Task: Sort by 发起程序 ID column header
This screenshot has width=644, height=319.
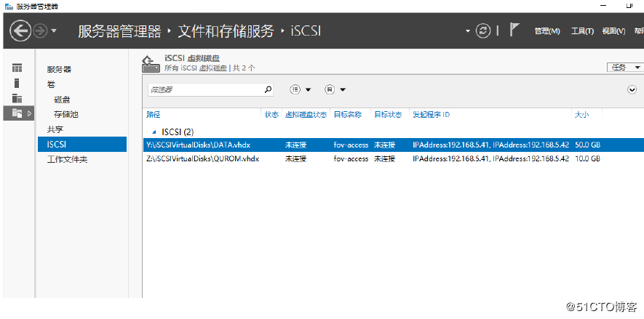Action: coord(431,115)
